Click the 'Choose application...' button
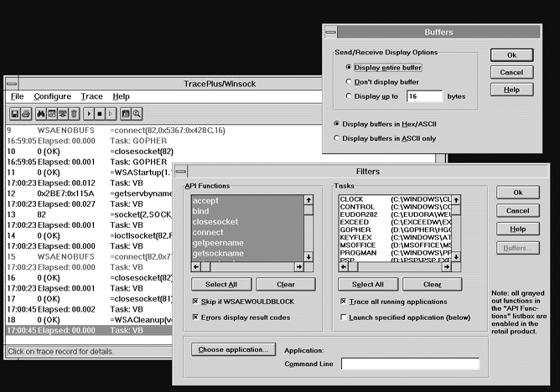This screenshot has width=560, height=392. [231, 348]
